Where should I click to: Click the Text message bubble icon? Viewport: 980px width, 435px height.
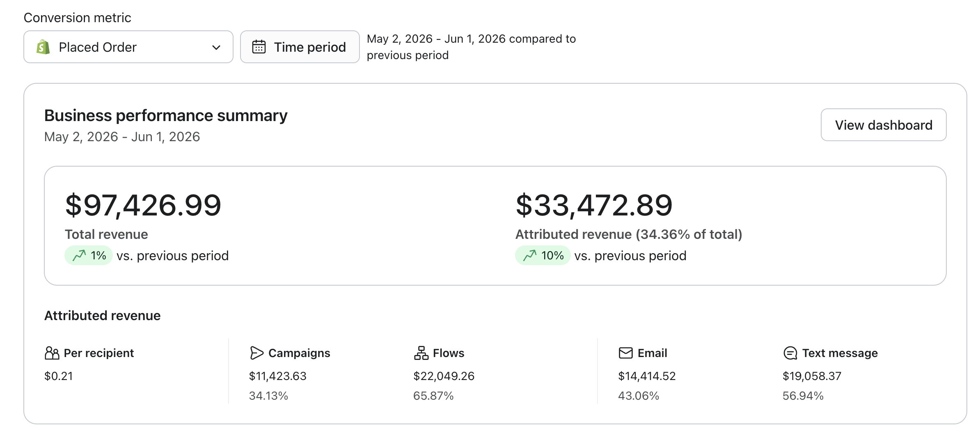click(x=790, y=353)
